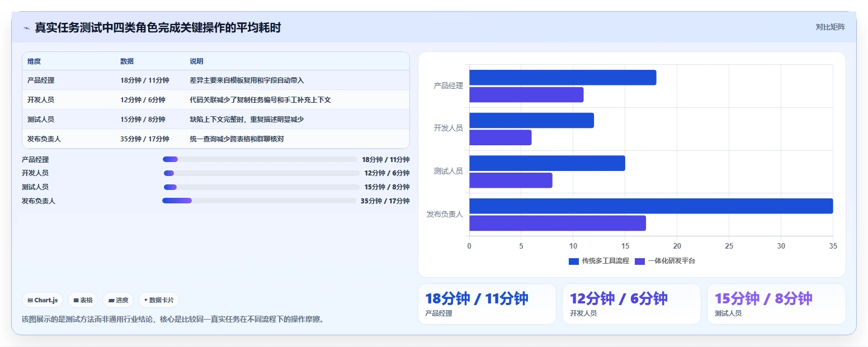Select the table cell 15分钟 / 8分钟

click(143, 120)
